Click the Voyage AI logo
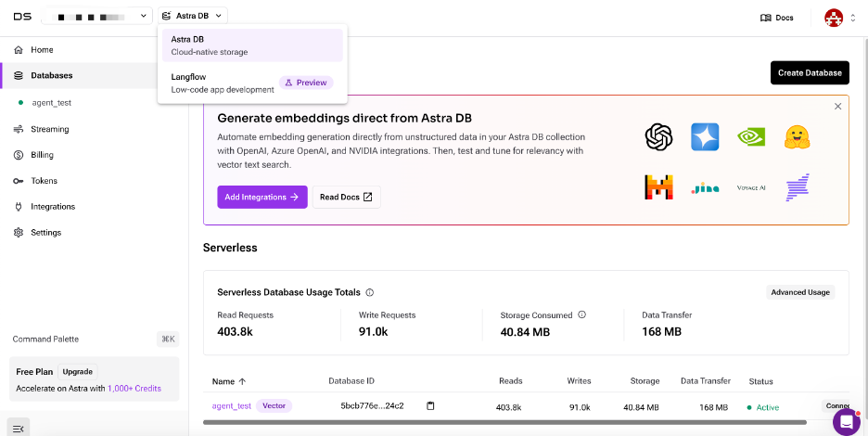This screenshot has width=868, height=436. pyautogui.click(x=751, y=187)
